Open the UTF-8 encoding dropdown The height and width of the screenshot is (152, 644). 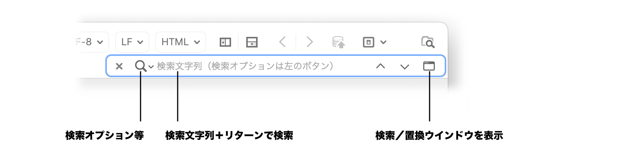[92, 42]
